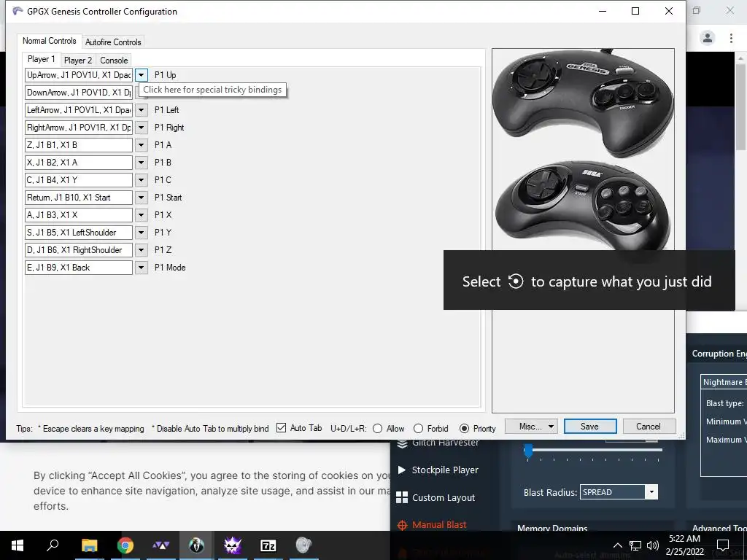The width and height of the screenshot is (747, 560).
Task: Click the P1 Up binding field
Action: (79, 75)
